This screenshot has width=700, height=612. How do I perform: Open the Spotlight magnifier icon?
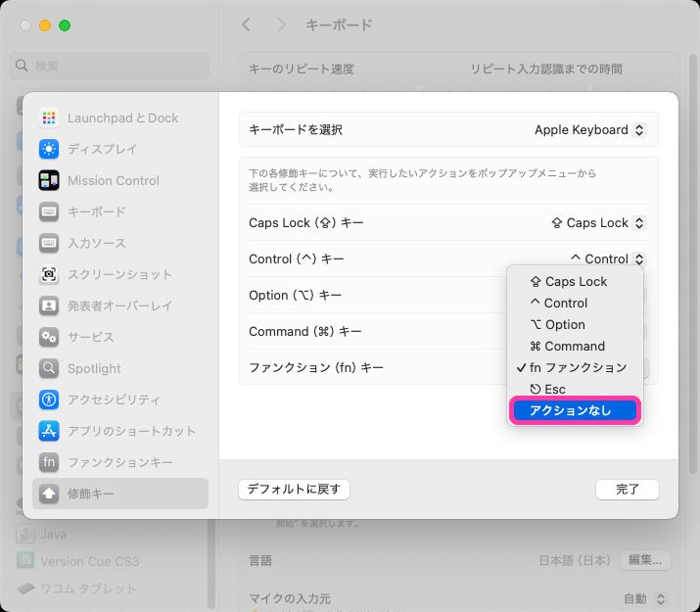coord(49,368)
